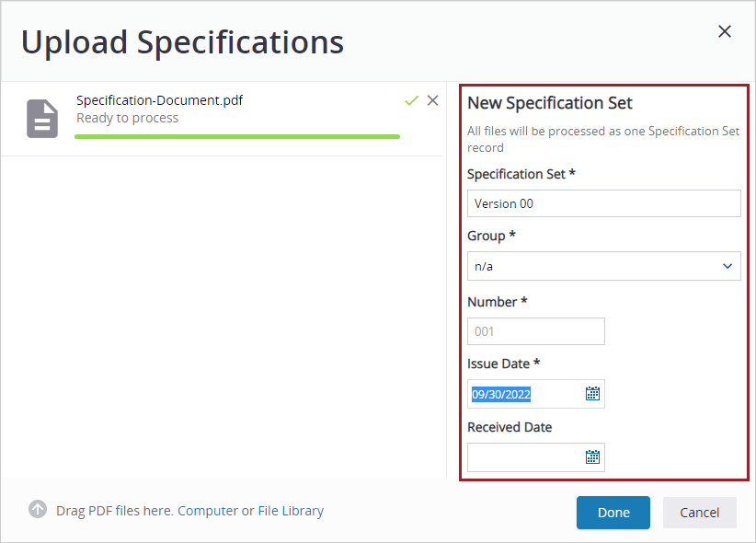Click the Specification Set field containing Version 00

pyautogui.click(x=603, y=202)
